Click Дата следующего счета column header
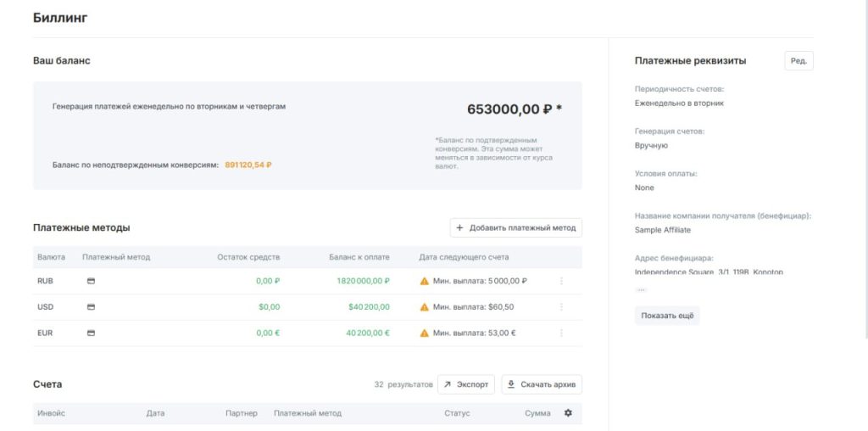This screenshot has width=868, height=431. point(464,257)
